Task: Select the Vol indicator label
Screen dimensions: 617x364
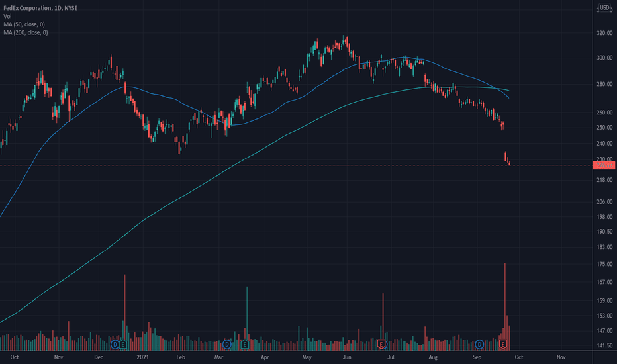Action: pos(7,16)
